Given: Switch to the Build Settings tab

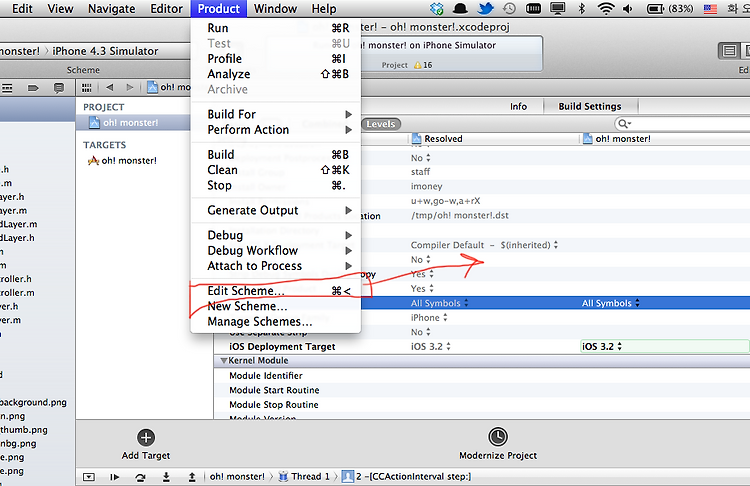Looking at the screenshot, I should tap(590, 106).
